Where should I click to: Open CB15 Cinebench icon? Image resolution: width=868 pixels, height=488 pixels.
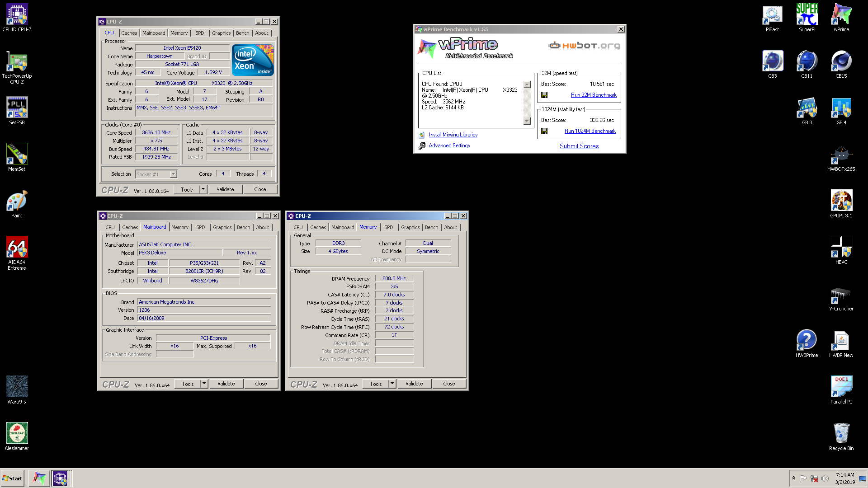coord(841,65)
